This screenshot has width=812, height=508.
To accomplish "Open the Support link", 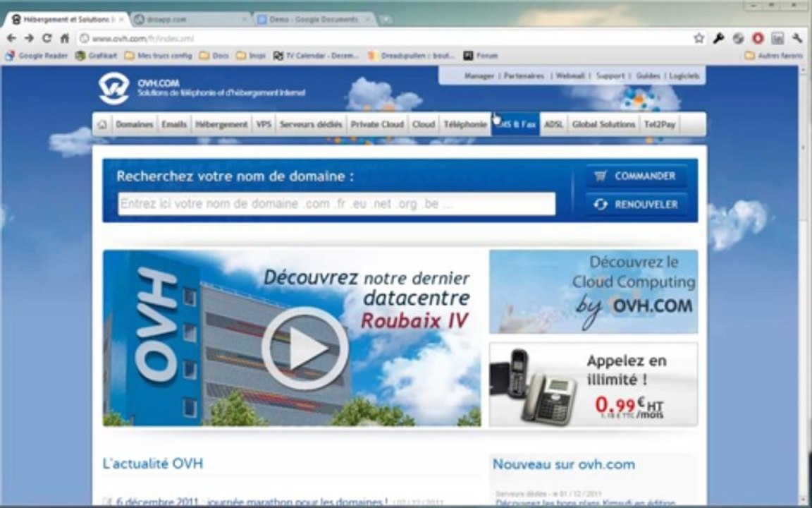I will click(x=610, y=75).
